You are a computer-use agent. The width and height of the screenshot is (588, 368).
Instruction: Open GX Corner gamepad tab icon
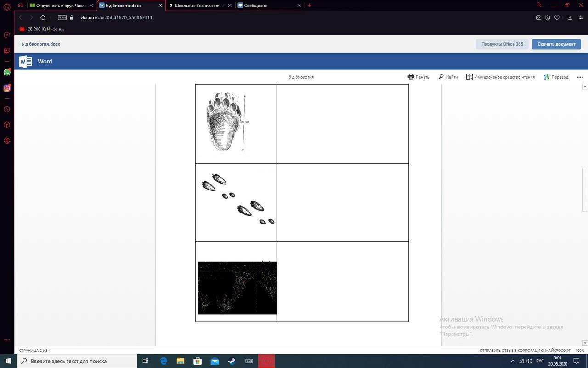point(21,6)
